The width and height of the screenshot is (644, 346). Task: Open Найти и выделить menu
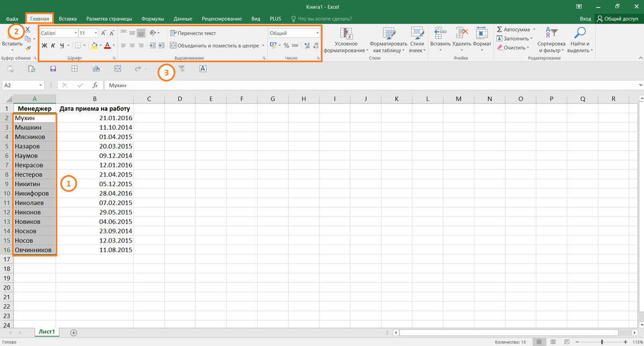580,40
